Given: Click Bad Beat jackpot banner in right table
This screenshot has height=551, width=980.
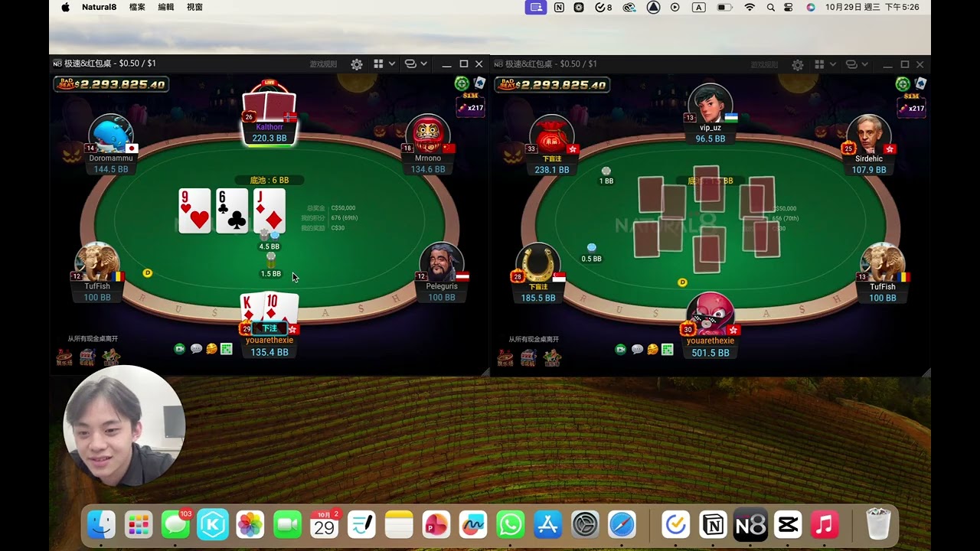Looking at the screenshot, I should pyautogui.click(x=551, y=84).
